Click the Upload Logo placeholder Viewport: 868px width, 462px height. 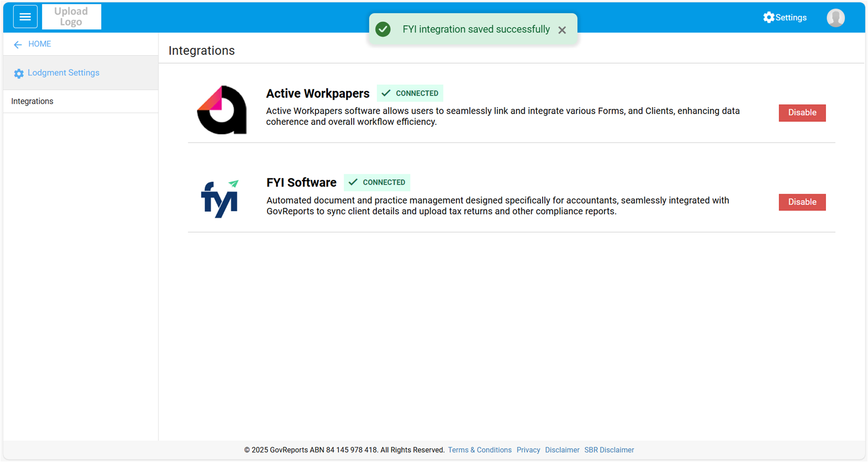71,17
